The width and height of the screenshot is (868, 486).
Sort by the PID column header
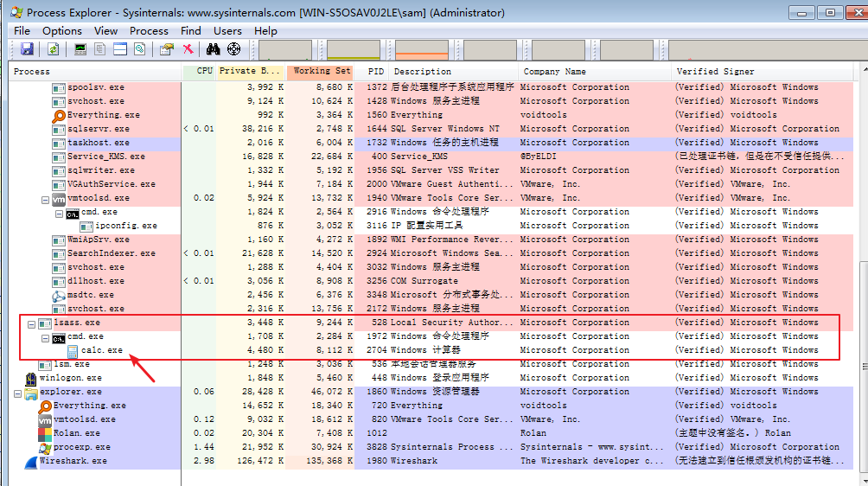[372, 72]
